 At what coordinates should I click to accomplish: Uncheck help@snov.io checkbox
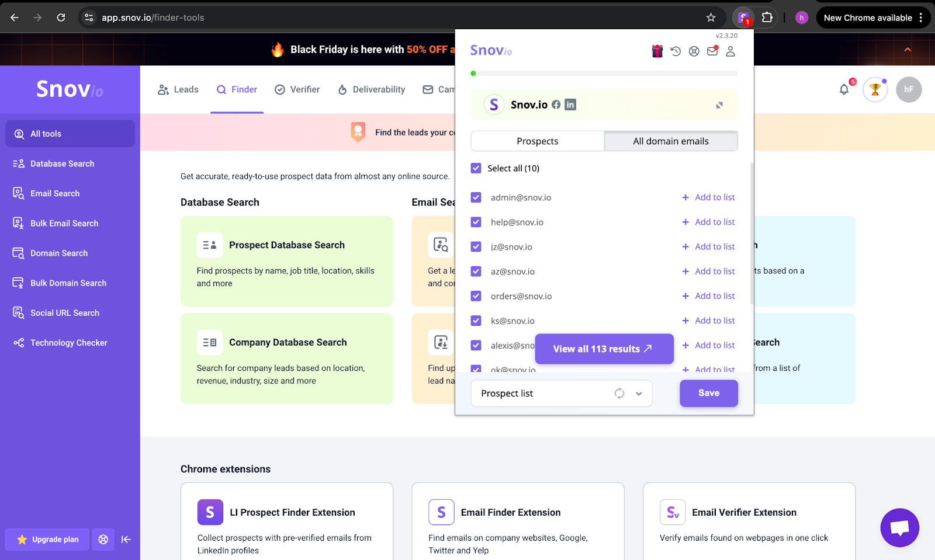[x=476, y=222]
